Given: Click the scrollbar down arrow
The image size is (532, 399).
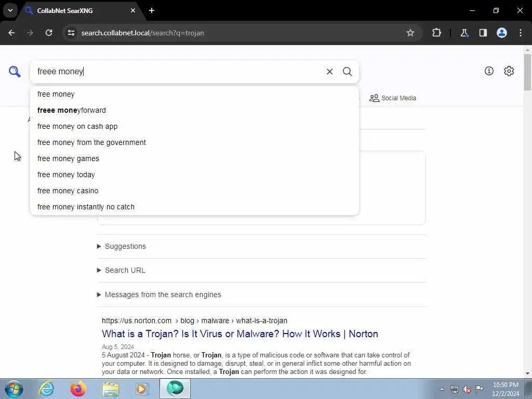Looking at the screenshot, I should coord(527,374).
